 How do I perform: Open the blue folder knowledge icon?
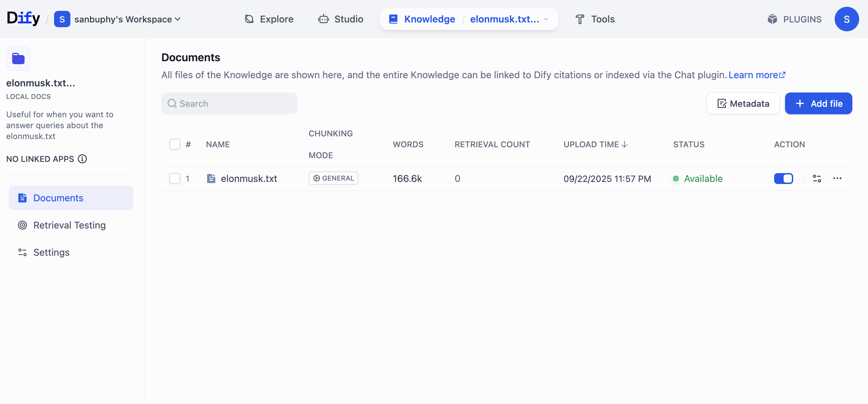(18, 58)
